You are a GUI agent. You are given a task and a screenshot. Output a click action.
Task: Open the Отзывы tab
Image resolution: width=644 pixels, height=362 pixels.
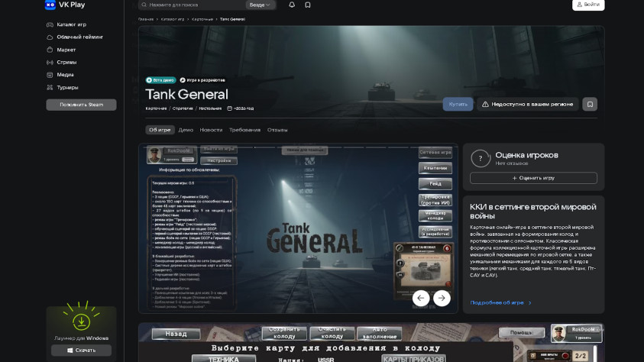(277, 130)
